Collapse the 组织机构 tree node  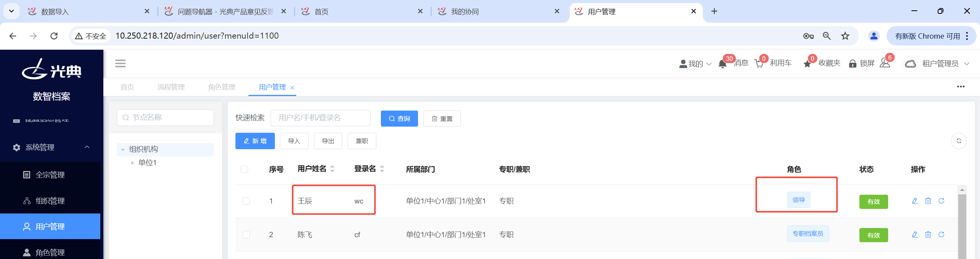123,150
